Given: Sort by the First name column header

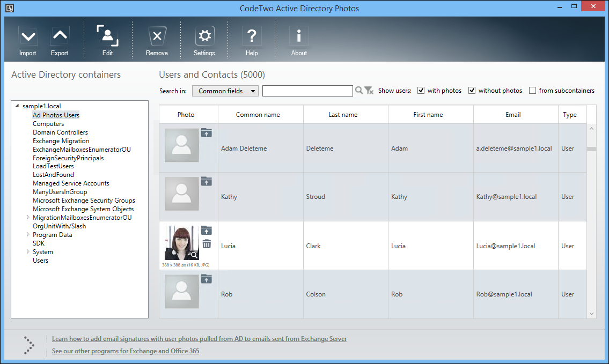Looking at the screenshot, I should click(x=431, y=115).
